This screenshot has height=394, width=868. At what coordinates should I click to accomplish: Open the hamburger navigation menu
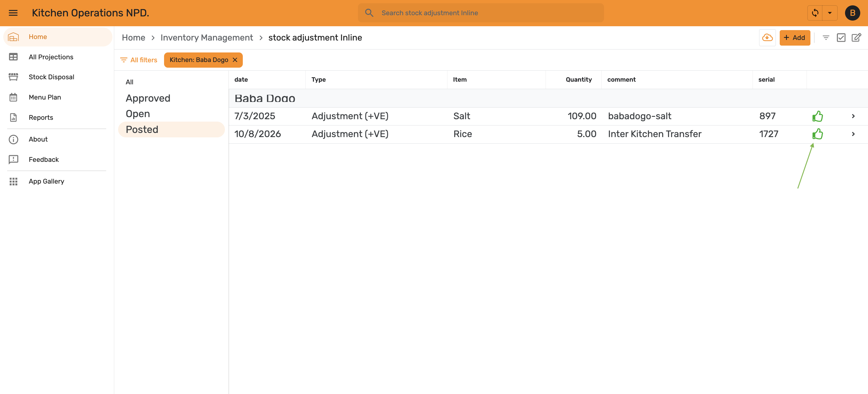[x=13, y=13]
